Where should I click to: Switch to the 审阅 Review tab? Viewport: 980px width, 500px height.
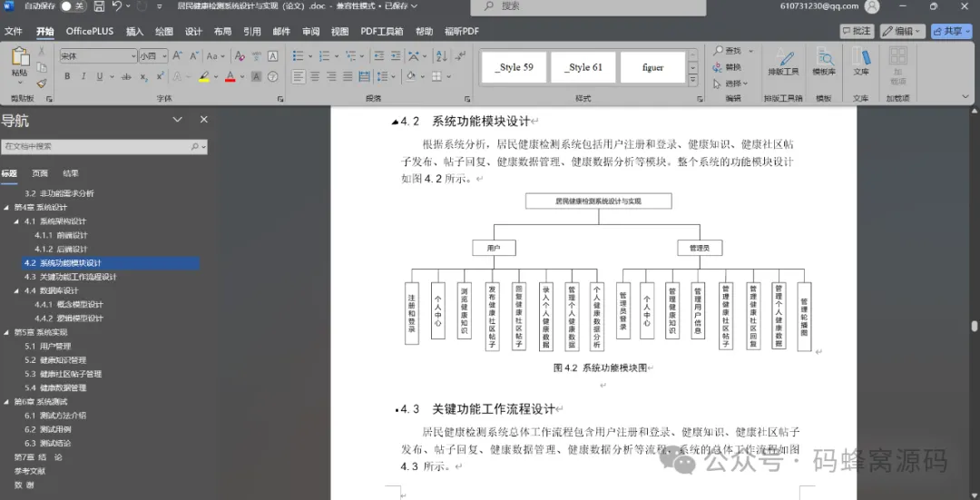[310, 31]
